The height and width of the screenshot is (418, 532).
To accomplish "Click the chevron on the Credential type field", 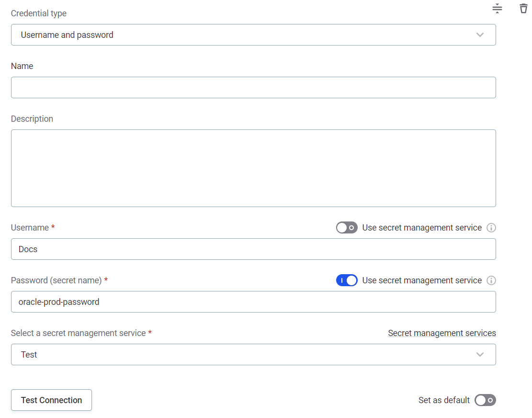I will (480, 35).
